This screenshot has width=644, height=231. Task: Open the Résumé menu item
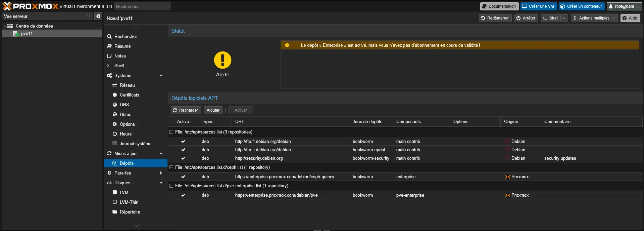[122, 46]
